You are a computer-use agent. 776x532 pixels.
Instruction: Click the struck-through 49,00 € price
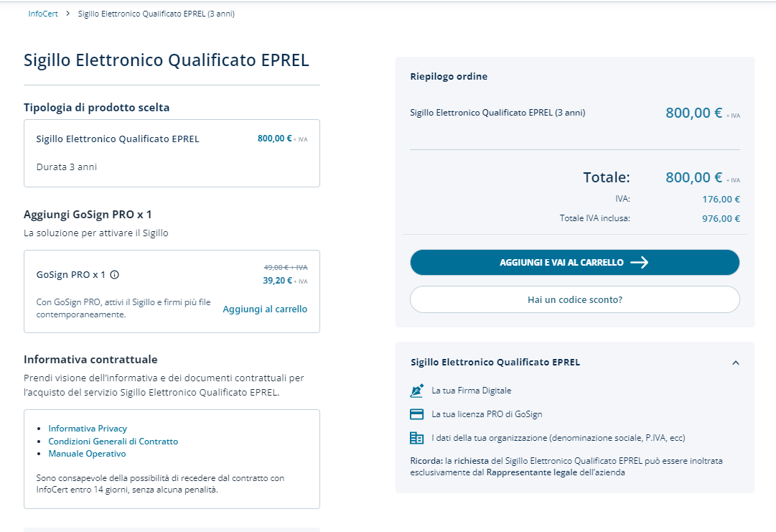tap(286, 267)
